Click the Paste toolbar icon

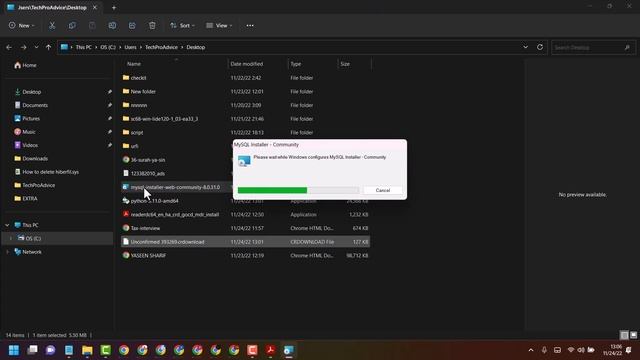tap(92, 25)
